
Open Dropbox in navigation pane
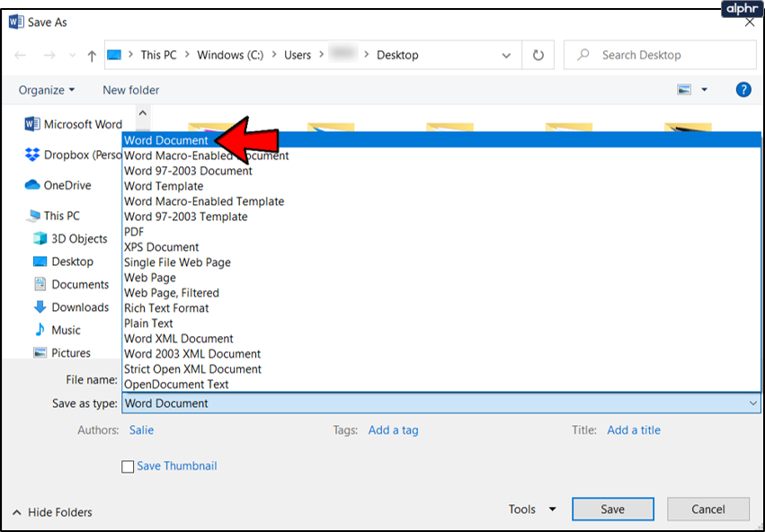pyautogui.click(x=73, y=155)
